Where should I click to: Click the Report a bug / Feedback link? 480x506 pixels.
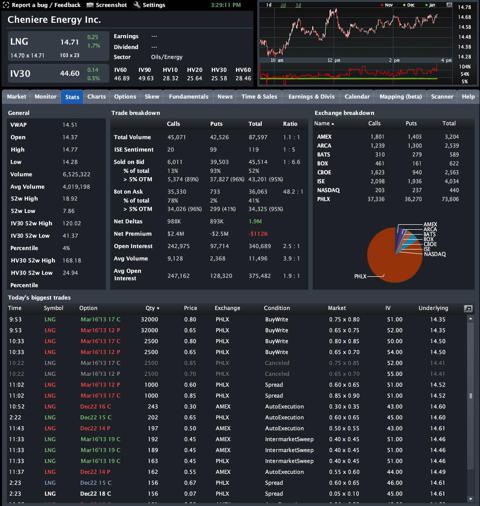coord(46,5)
